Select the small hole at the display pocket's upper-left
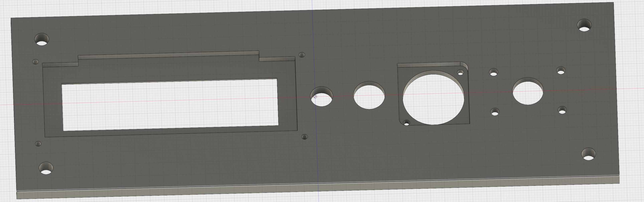This screenshot has height=202, width=644. coord(36,62)
